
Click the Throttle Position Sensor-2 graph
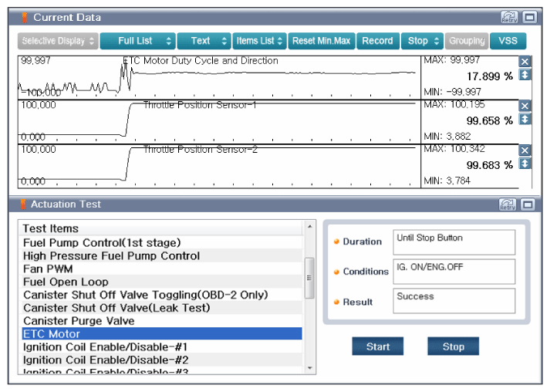(219, 166)
